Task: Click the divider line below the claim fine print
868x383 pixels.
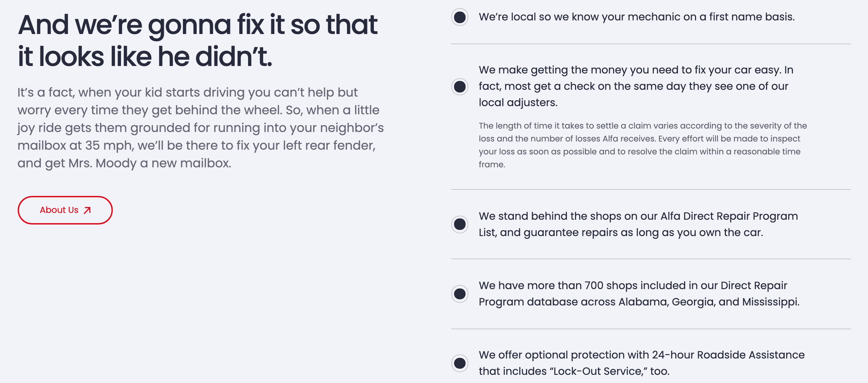Action: (651, 189)
